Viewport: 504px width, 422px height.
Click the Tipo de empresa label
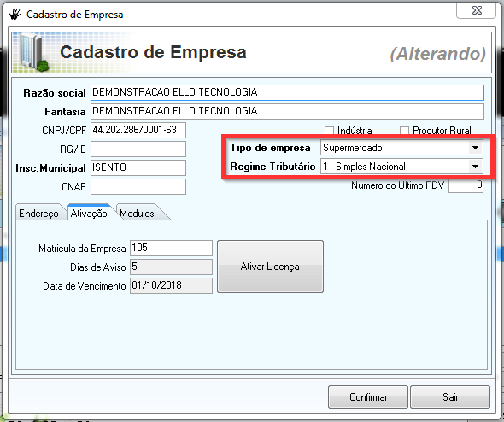270,148
